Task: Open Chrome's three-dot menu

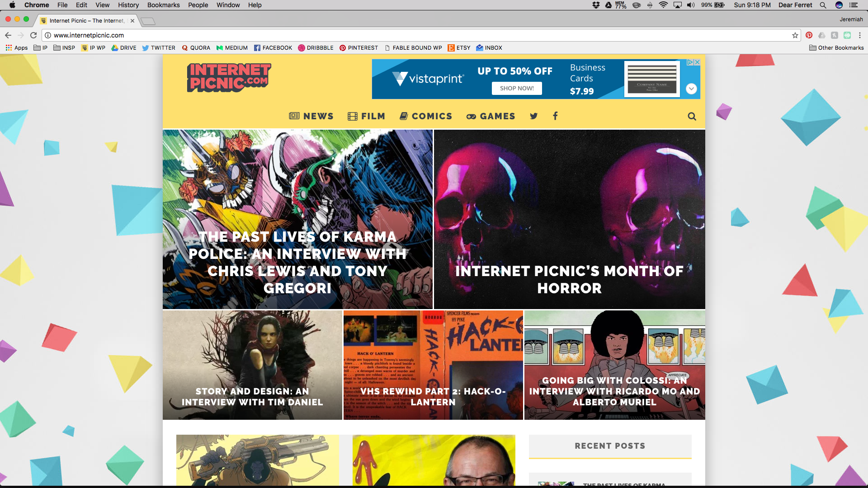Action: tap(860, 35)
